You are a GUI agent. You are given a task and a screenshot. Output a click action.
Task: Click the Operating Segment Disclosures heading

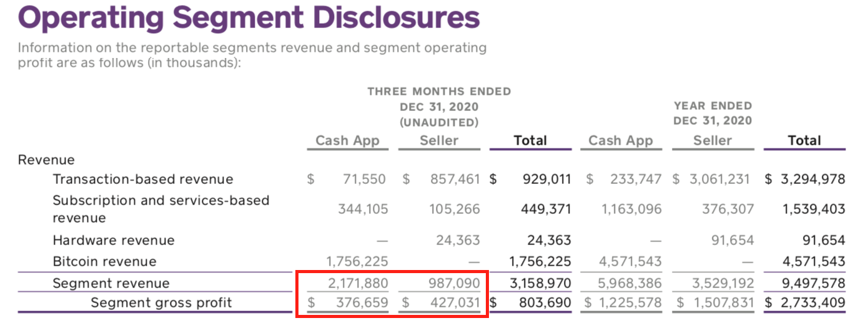pyautogui.click(x=249, y=17)
